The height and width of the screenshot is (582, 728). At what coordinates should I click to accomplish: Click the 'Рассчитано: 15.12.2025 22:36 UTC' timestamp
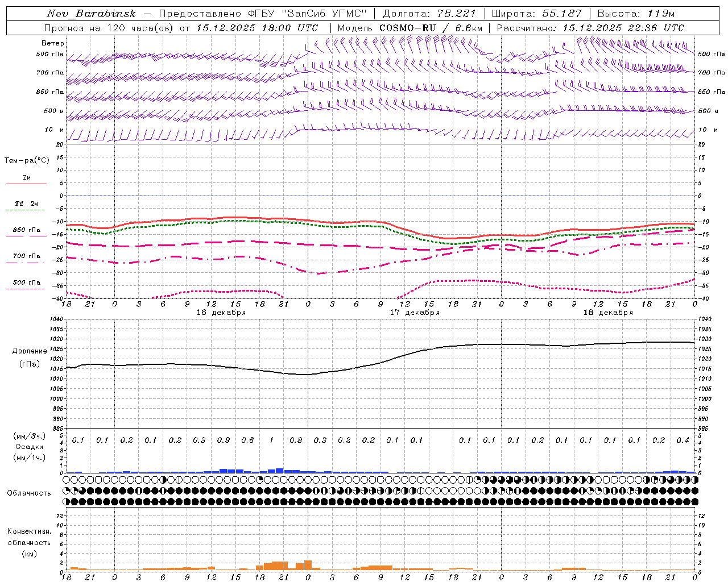coord(590,28)
